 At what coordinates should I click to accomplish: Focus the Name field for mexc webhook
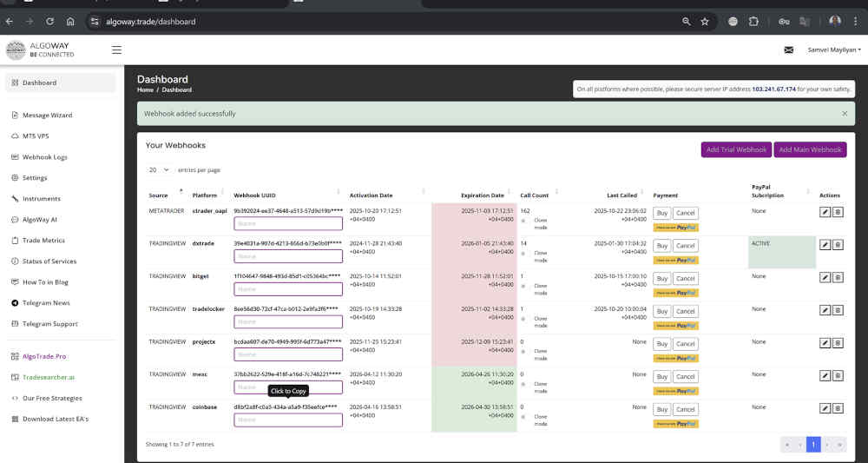(288, 387)
